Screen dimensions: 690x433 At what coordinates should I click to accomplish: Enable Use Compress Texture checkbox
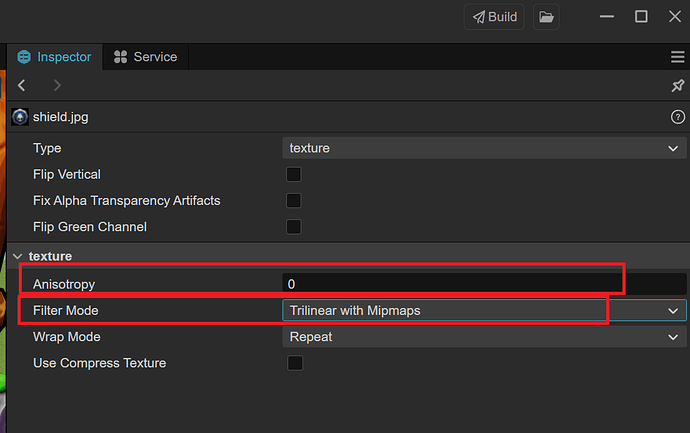click(294, 363)
